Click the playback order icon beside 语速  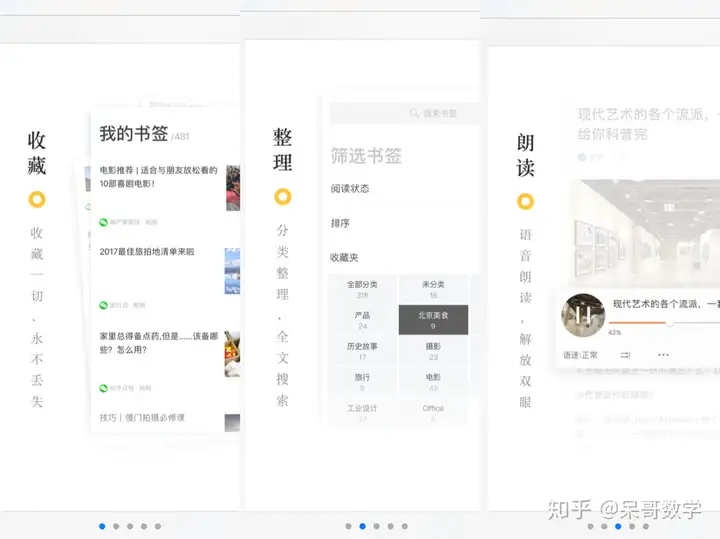pos(626,355)
